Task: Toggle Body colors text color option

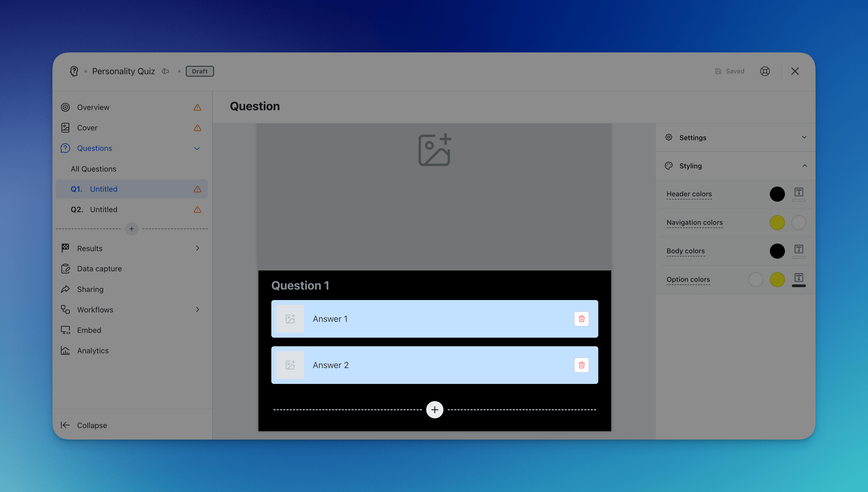Action: [798, 250]
